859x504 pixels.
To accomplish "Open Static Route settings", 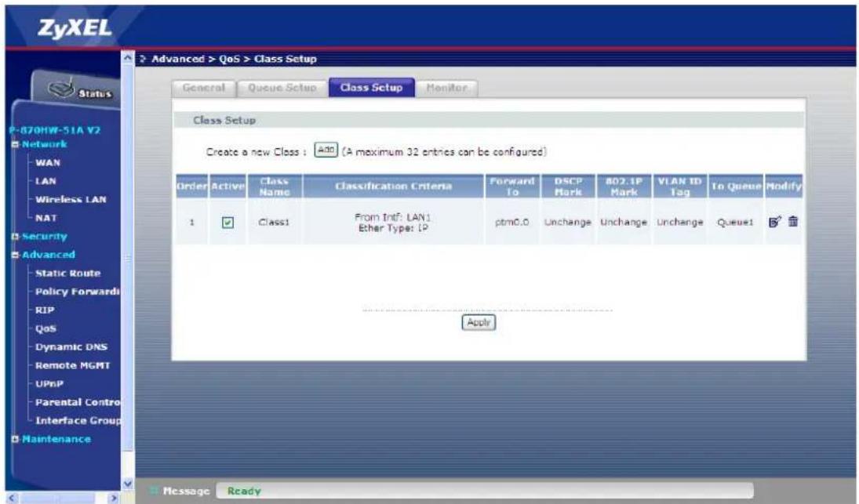I will 68,273.
